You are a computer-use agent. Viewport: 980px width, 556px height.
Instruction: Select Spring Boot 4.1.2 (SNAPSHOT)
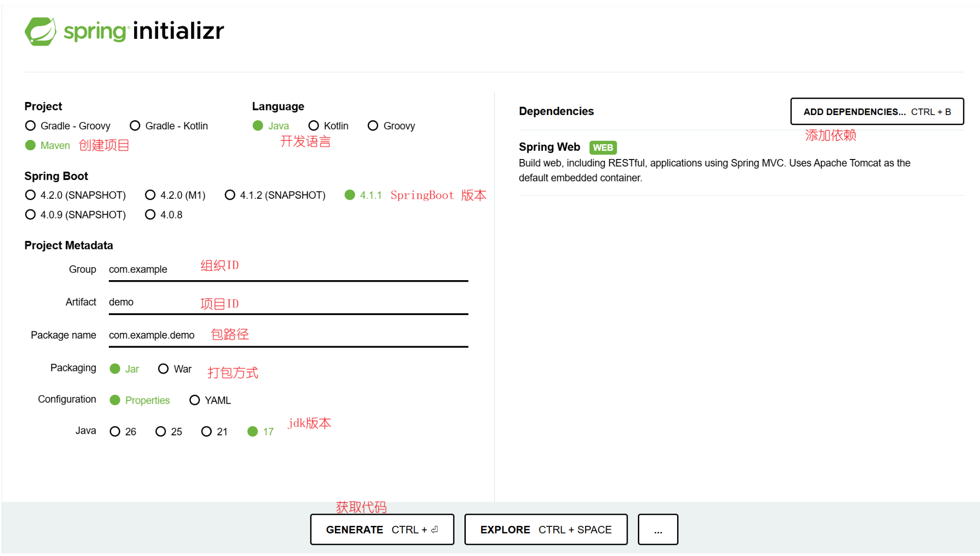pos(276,195)
